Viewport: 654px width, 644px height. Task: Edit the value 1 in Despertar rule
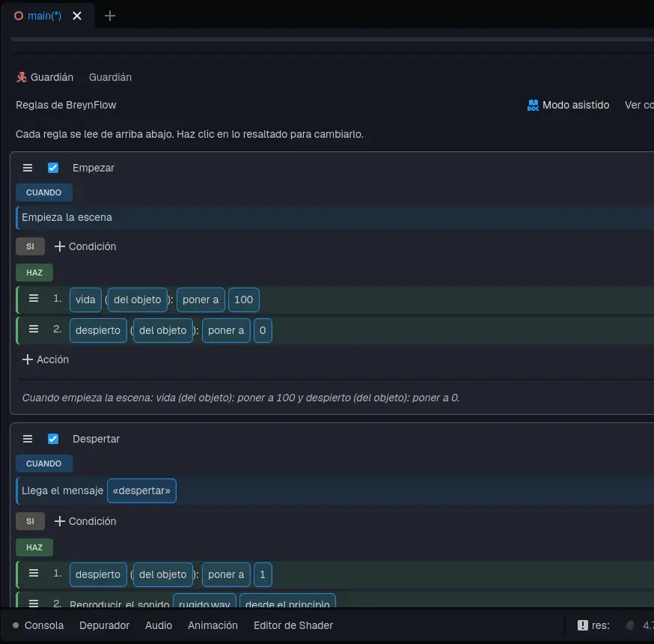click(263, 574)
